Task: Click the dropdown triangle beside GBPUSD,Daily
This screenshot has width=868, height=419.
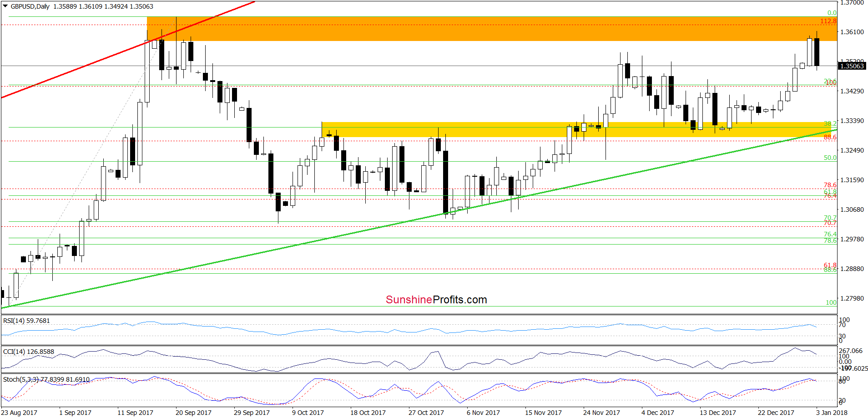Action: point(5,6)
